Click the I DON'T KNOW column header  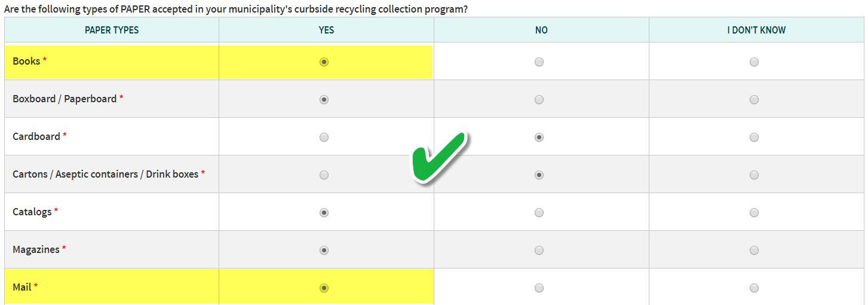pyautogui.click(x=756, y=30)
